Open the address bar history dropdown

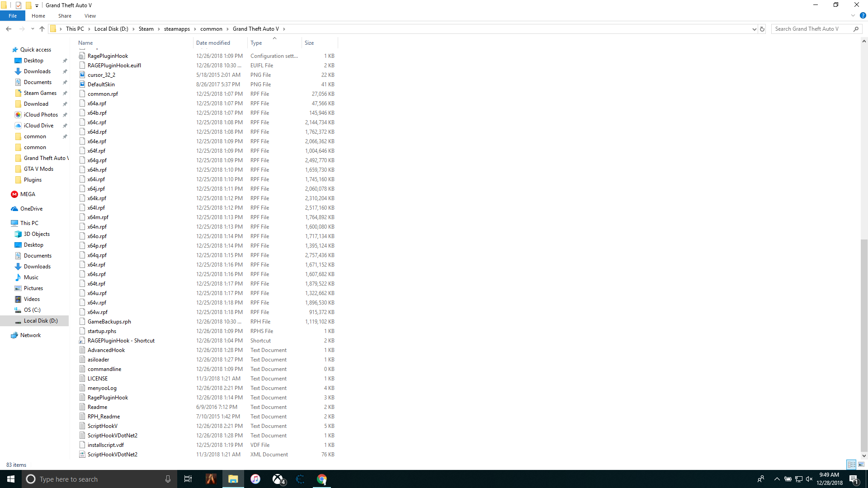pyautogui.click(x=754, y=29)
